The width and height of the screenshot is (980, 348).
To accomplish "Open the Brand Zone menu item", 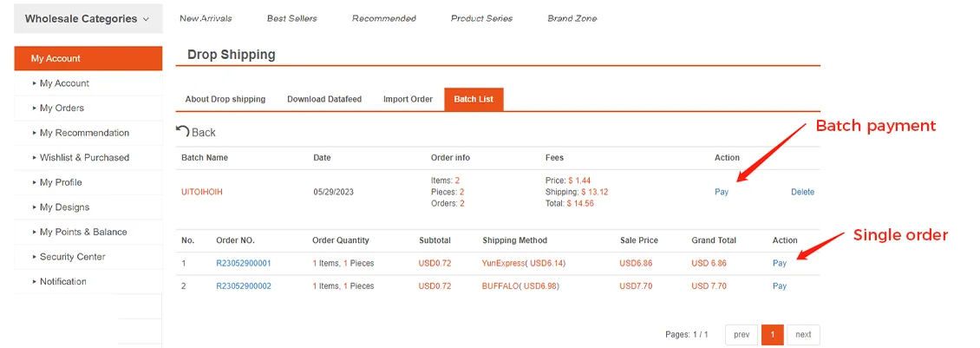I will 572,19.
